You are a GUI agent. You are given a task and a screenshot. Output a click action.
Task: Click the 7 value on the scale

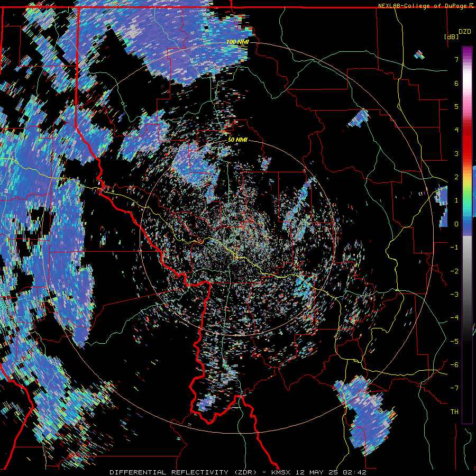click(456, 59)
